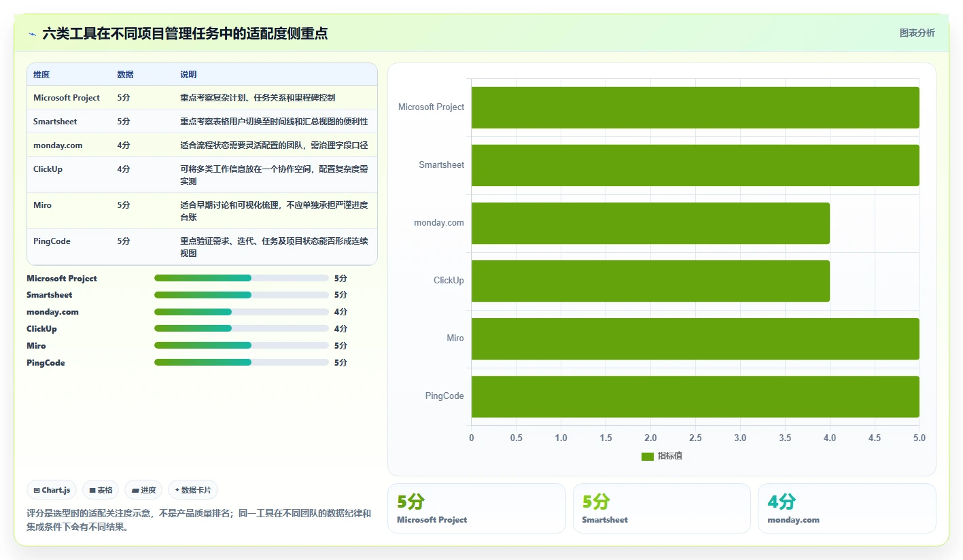Click the Microsoft Project progress bar
This screenshot has height=560, width=963.
click(241, 278)
